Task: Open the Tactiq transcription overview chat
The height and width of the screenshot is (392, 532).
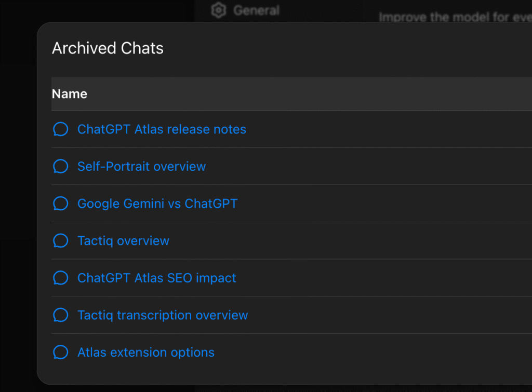Action: coord(163,315)
